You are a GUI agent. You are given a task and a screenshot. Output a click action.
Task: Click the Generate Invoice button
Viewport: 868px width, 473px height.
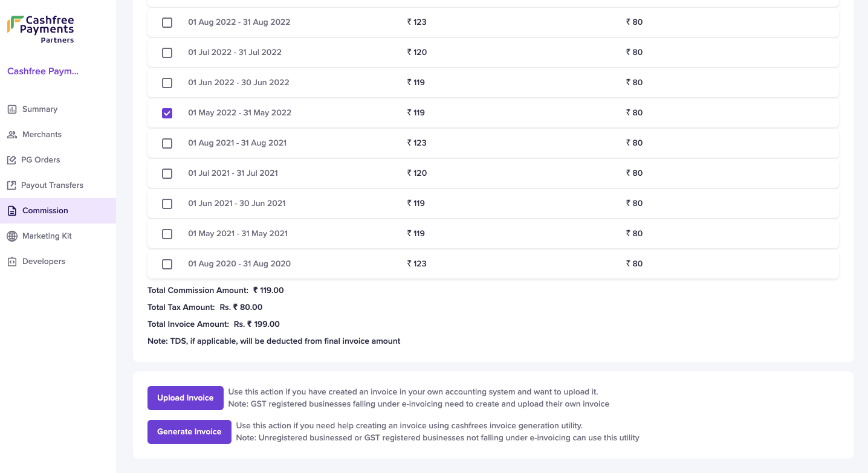pos(189,432)
